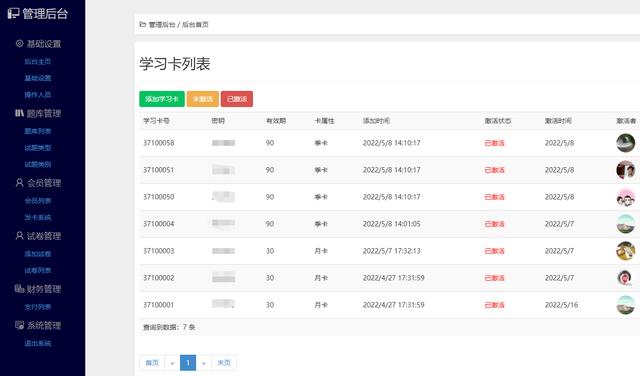Click add time 2022/5/8 14:01:05
640x376 pixels.
(x=391, y=224)
